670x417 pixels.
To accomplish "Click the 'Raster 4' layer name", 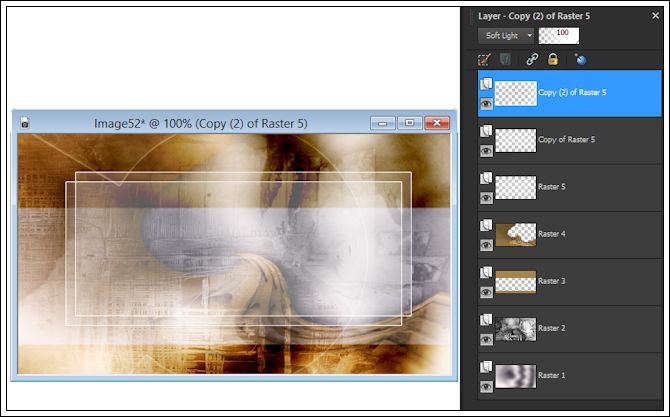I will tap(552, 234).
